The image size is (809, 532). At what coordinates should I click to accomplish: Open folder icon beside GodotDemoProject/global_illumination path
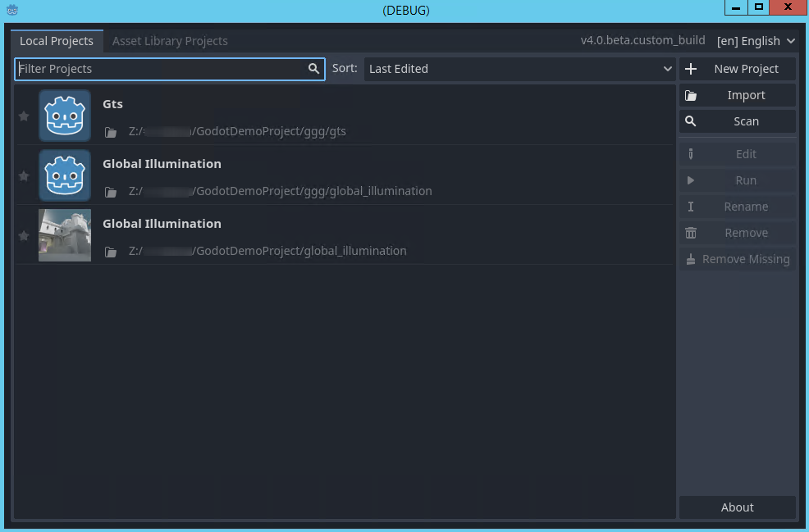(111, 252)
